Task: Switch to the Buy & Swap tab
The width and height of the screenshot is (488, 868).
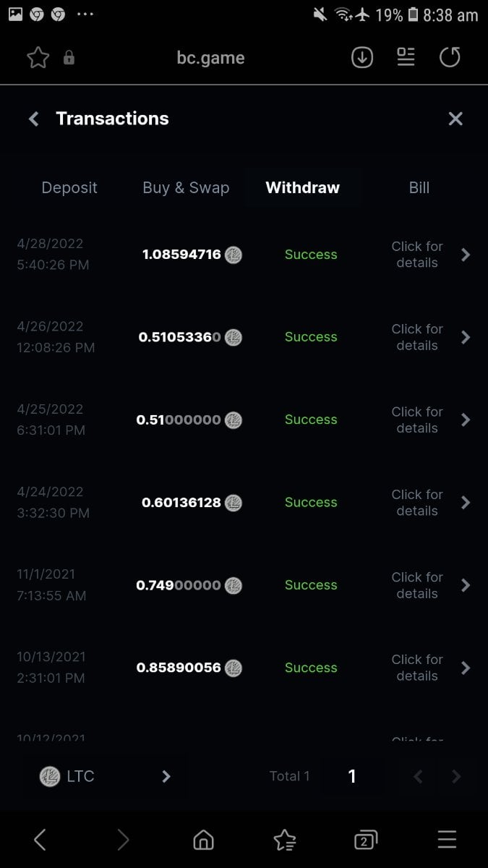Action: pos(186,188)
